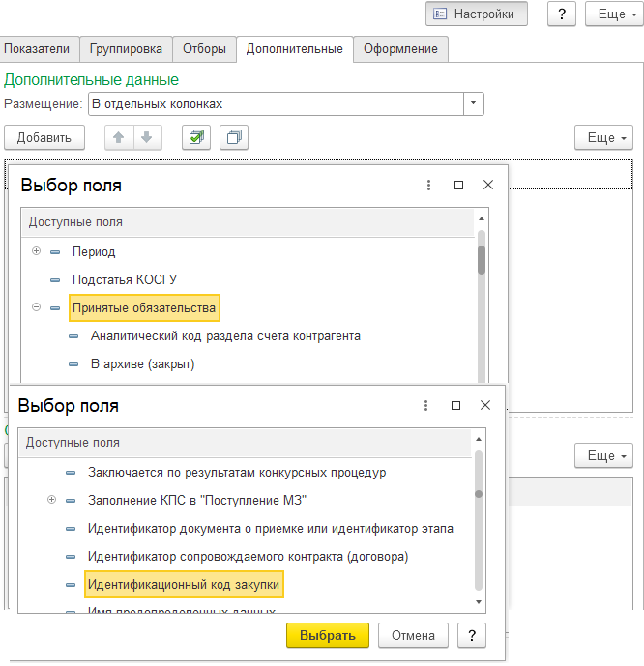Click the move down arrow button
Viewport: 644px width, 666px height.
146,138
